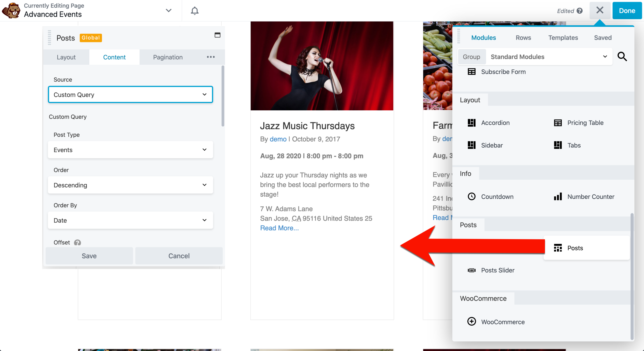Maximize the Posts settings panel
The image size is (644, 351).
(217, 35)
